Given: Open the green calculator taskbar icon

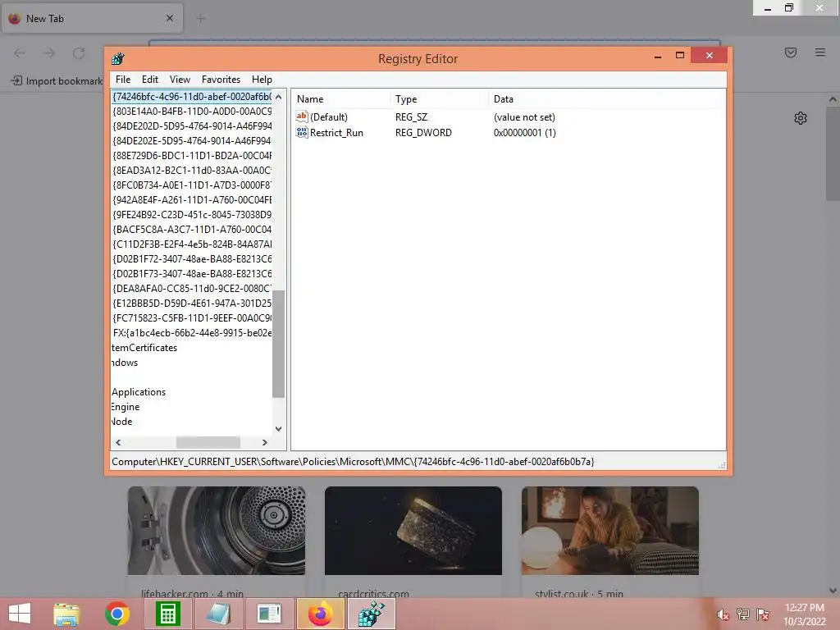Looking at the screenshot, I should point(167,614).
